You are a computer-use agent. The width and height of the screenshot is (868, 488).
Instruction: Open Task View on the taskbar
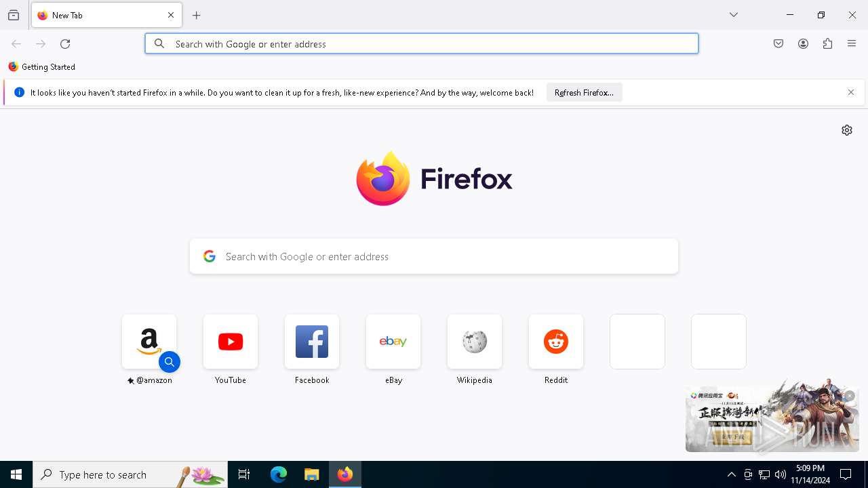[244, 474]
